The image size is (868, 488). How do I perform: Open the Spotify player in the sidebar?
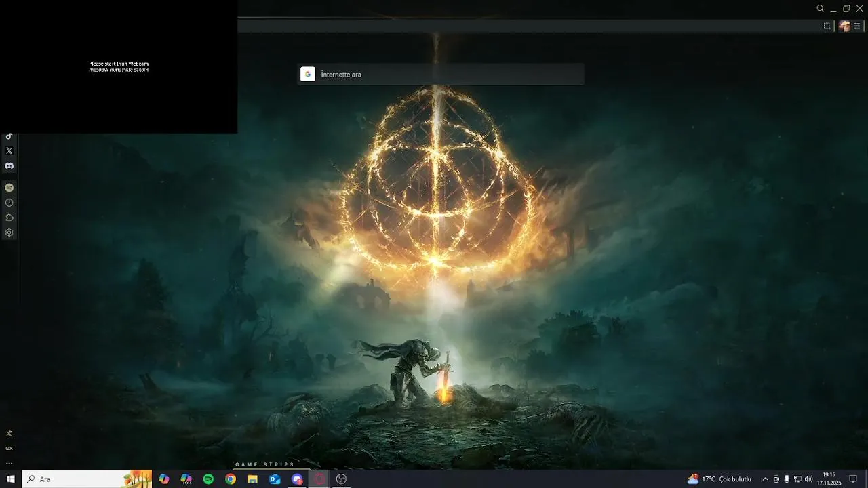pos(9,188)
